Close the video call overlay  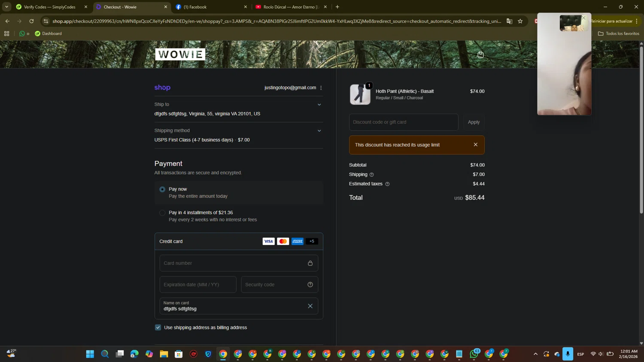tap(583, 18)
